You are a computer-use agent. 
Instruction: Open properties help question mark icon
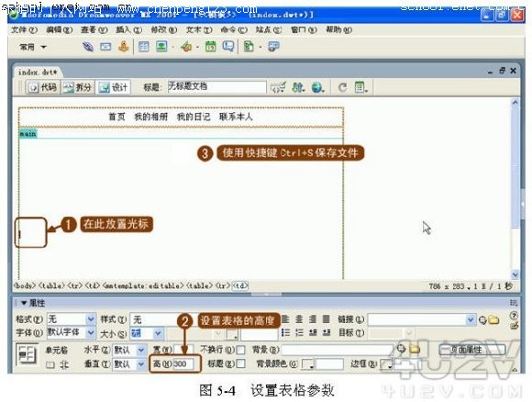click(x=514, y=316)
